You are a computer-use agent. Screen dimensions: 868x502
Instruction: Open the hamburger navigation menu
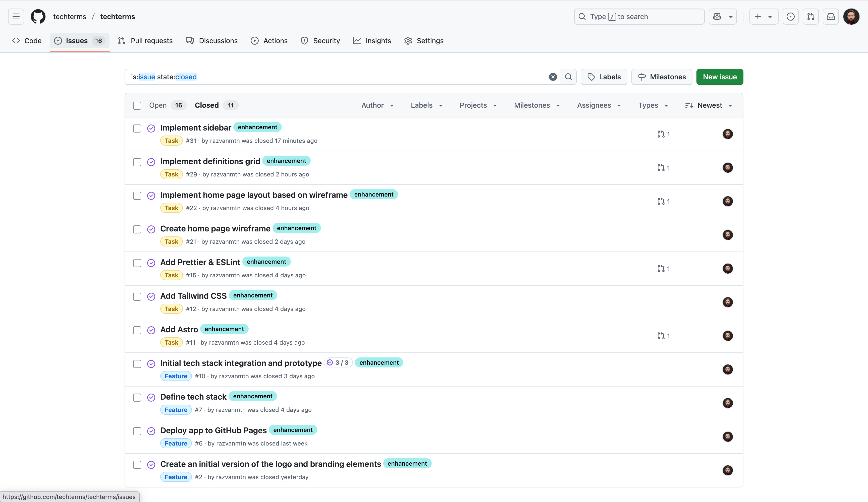point(16,17)
